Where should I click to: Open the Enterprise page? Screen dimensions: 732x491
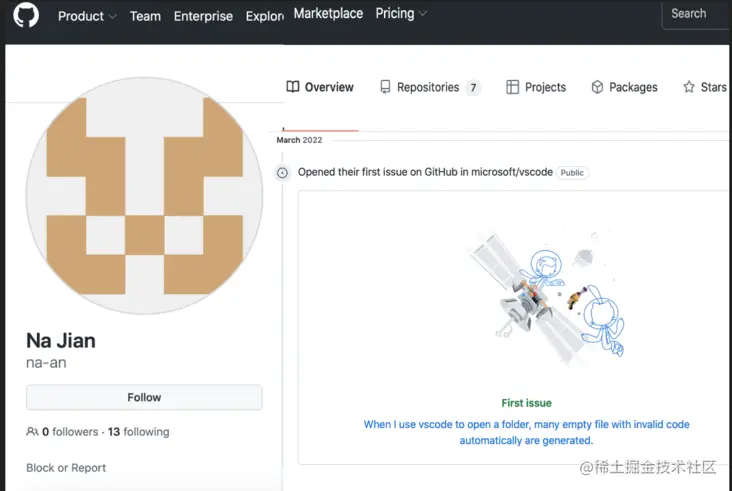[x=203, y=16]
